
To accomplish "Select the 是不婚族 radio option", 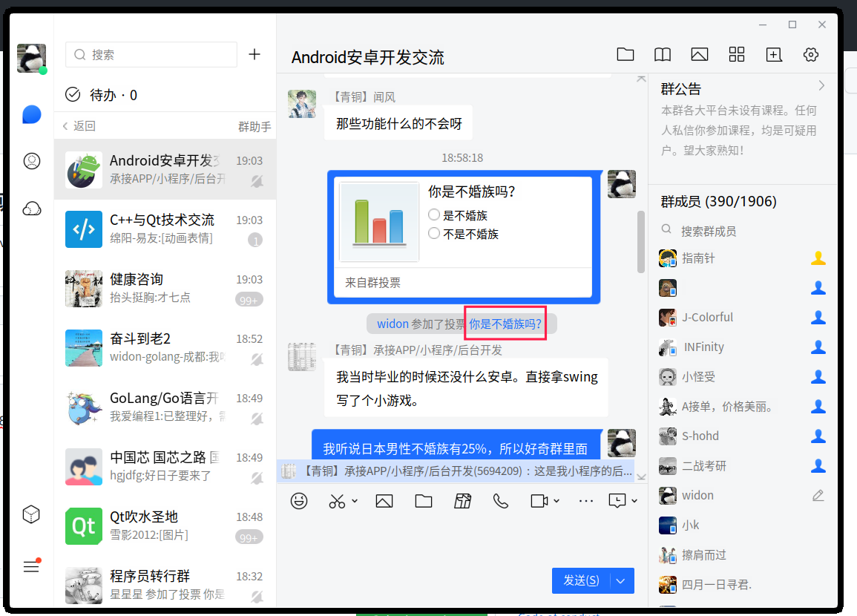I will 434,214.
